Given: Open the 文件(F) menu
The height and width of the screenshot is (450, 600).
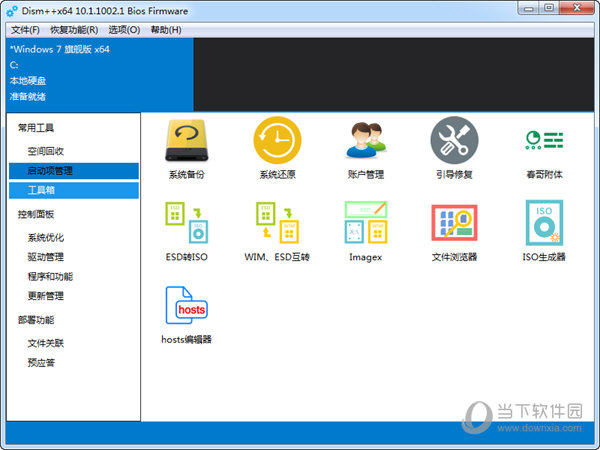Looking at the screenshot, I should tap(25, 30).
